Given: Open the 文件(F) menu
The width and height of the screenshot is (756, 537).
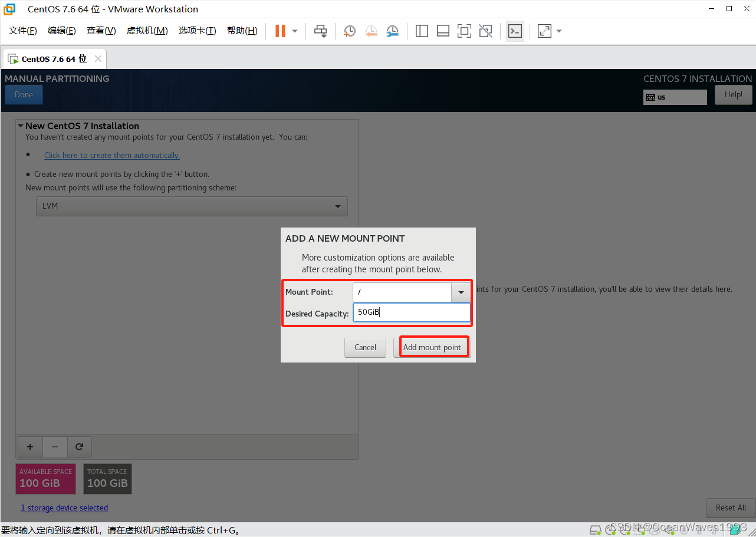Looking at the screenshot, I should pos(23,31).
